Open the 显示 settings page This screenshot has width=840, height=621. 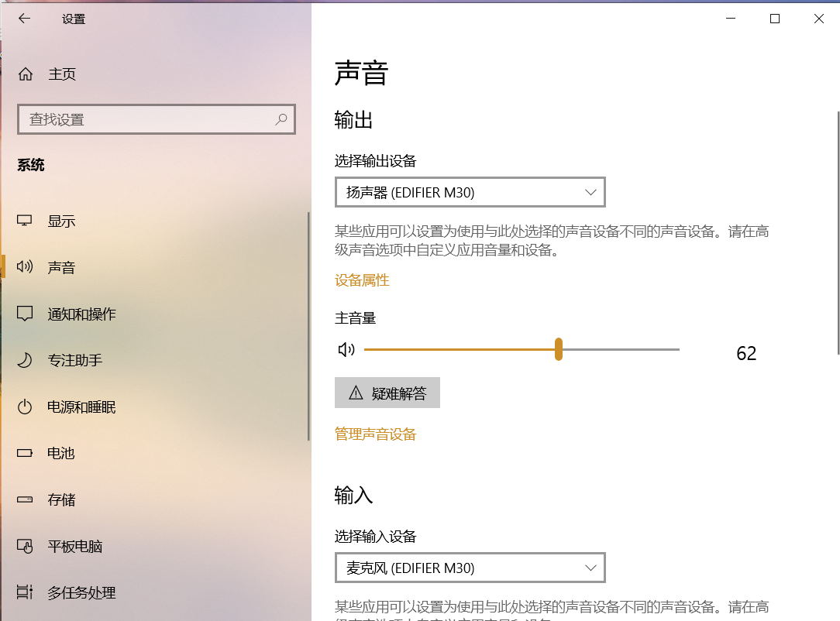pyautogui.click(x=61, y=221)
